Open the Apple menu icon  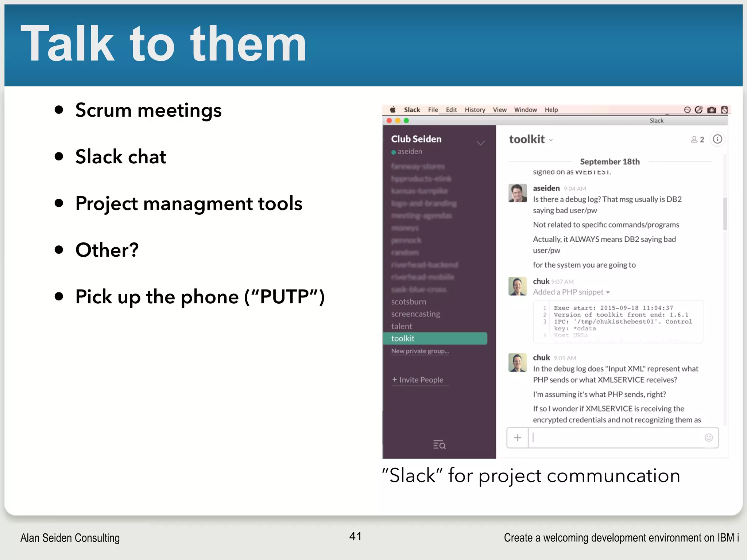coord(393,110)
